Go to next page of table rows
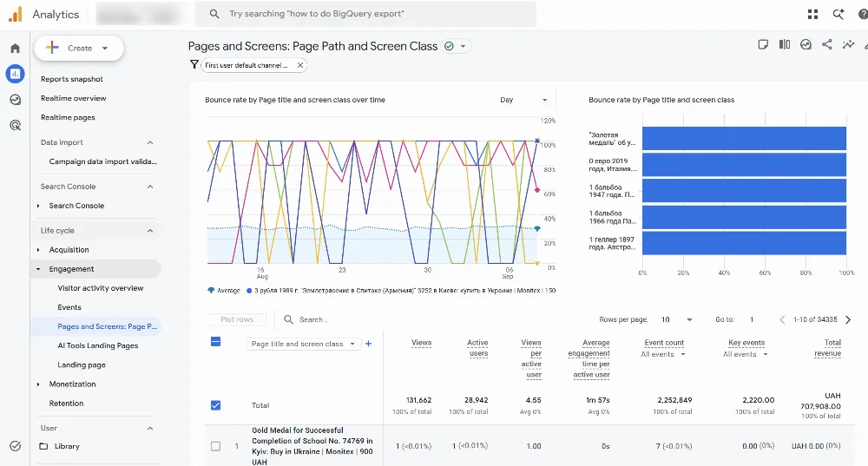Screen dimensions: 868x466 pos(848,319)
